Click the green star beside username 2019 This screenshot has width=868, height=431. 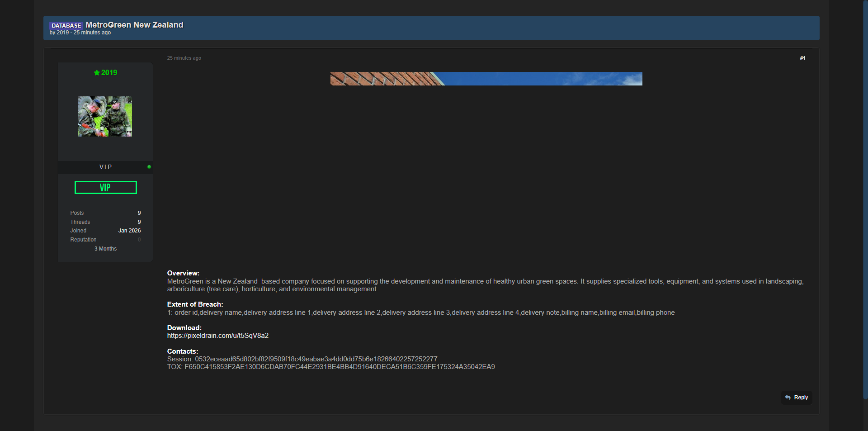click(x=97, y=73)
